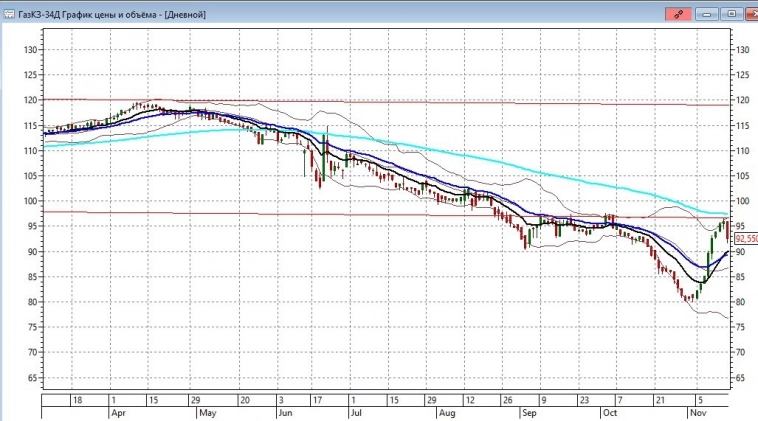
Task: Click the red chain-link icon in title bar
Action: click(x=680, y=14)
